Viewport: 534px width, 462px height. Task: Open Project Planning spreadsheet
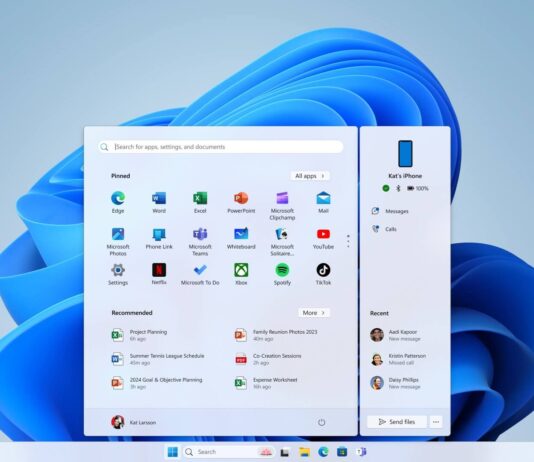pyautogui.click(x=140, y=335)
